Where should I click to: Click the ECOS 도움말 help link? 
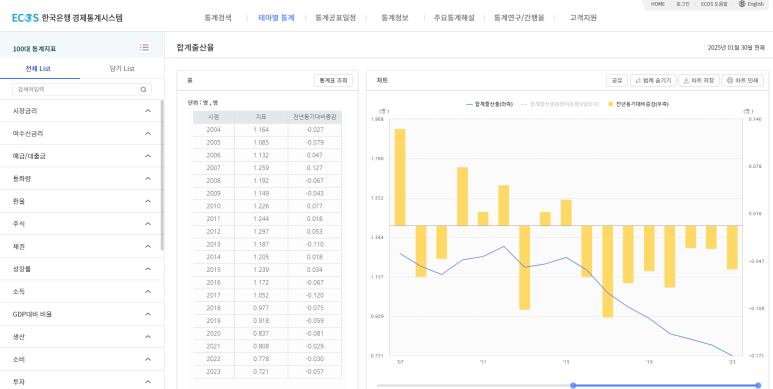tap(713, 4)
